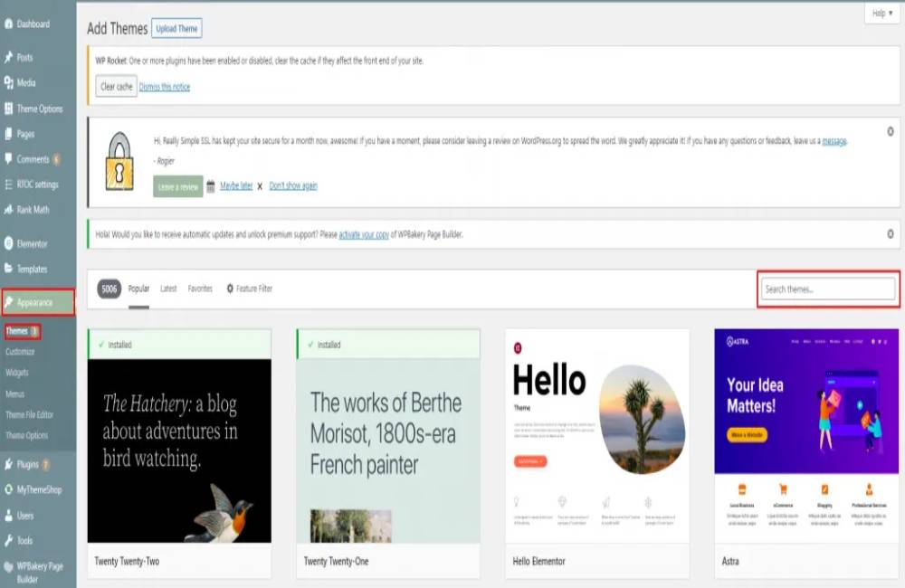The height and width of the screenshot is (588, 905).
Task: Click the Search themes input field
Action: point(828,289)
